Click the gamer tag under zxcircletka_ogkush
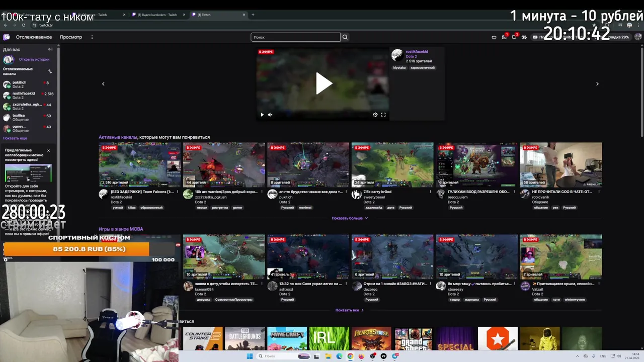Viewport: 644px width, 362px height. (237, 207)
